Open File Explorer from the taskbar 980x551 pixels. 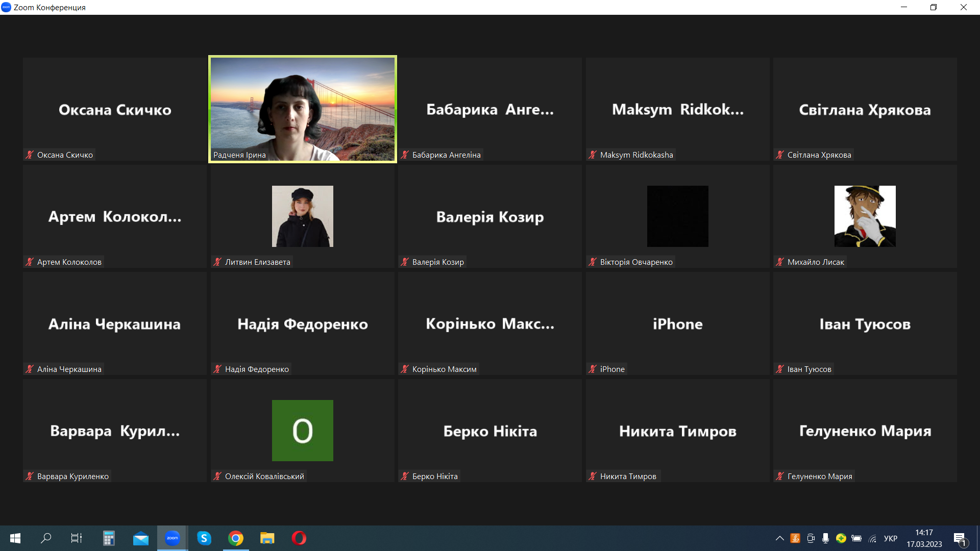pyautogui.click(x=267, y=538)
